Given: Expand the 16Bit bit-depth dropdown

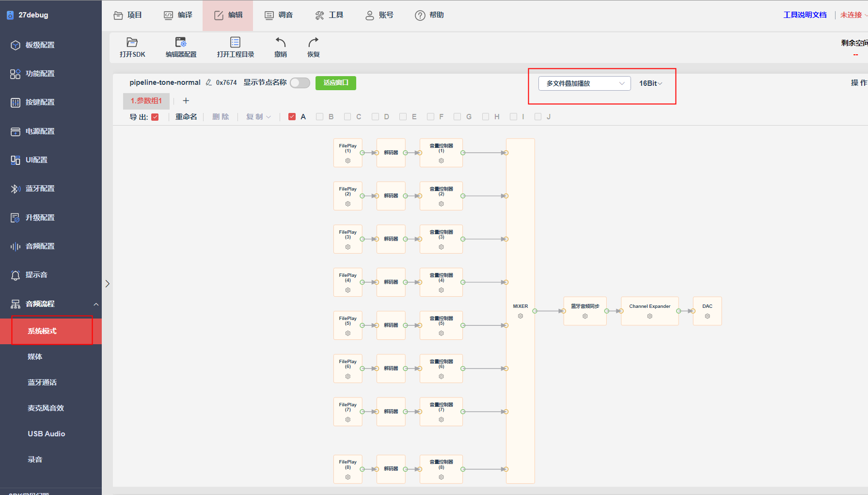Looking at the screenshot, I should [x=650, y=83].
